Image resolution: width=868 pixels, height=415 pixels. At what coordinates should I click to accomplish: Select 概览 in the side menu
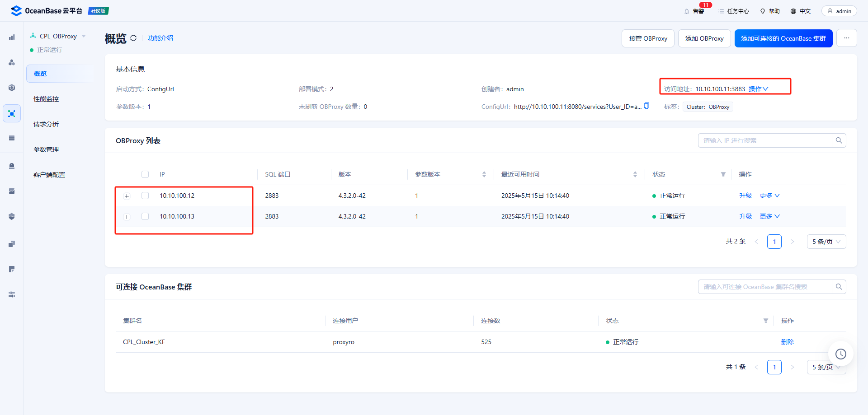(60, 74)
